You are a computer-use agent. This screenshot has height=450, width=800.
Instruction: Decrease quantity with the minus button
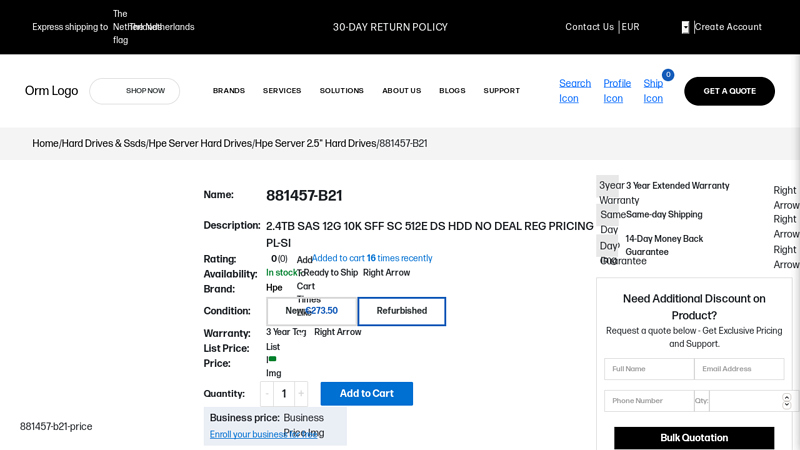(267, 394)
